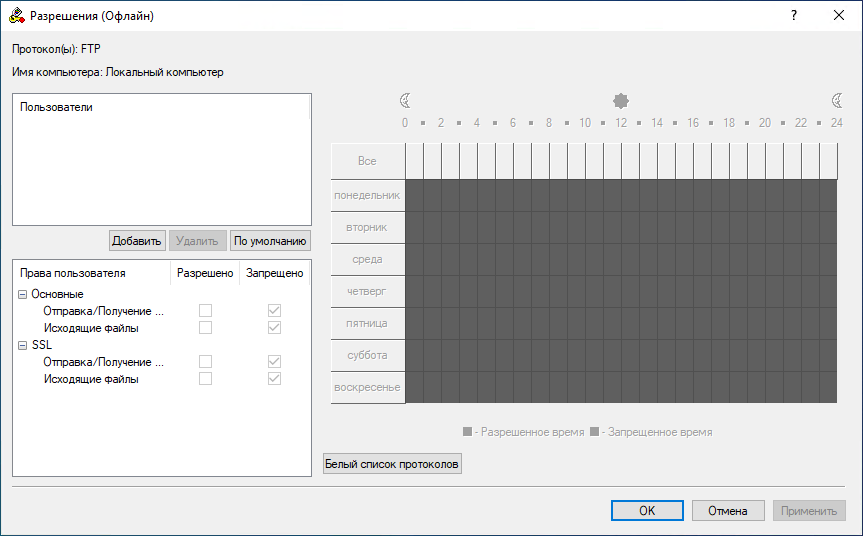Select the среда row header
The height and width of the screenshot is (536, 863).
tap(368, 259)
